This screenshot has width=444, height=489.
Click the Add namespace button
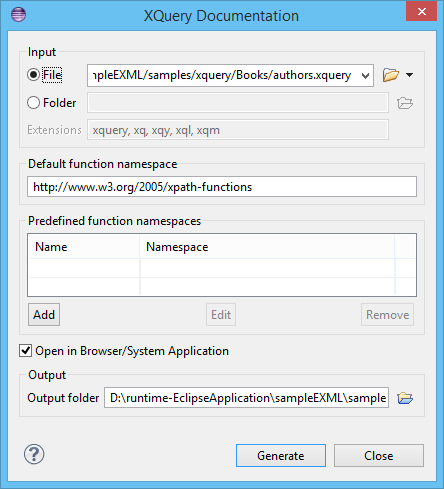pos(44,314)
